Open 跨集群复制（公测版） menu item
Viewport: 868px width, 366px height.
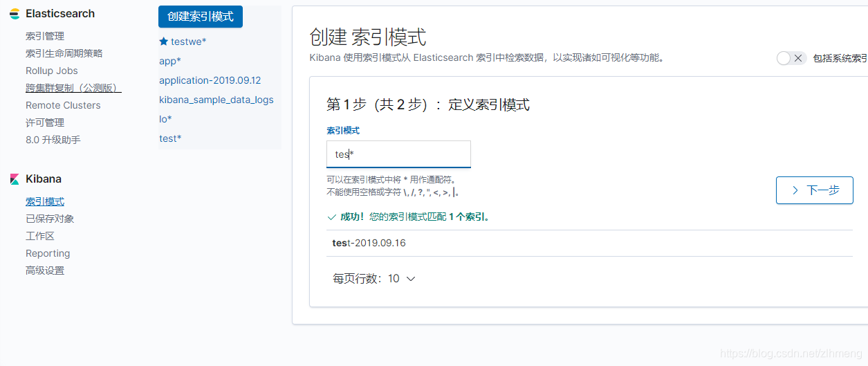[x=73, y=88]
